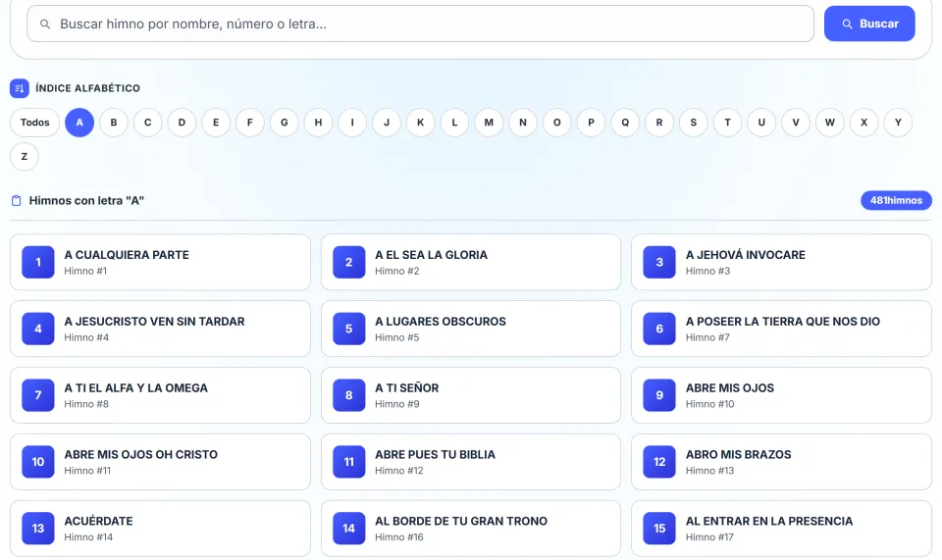Filter hymns by letter T
Viewport: 942px width, 560px height.
(x=727, y=123)
